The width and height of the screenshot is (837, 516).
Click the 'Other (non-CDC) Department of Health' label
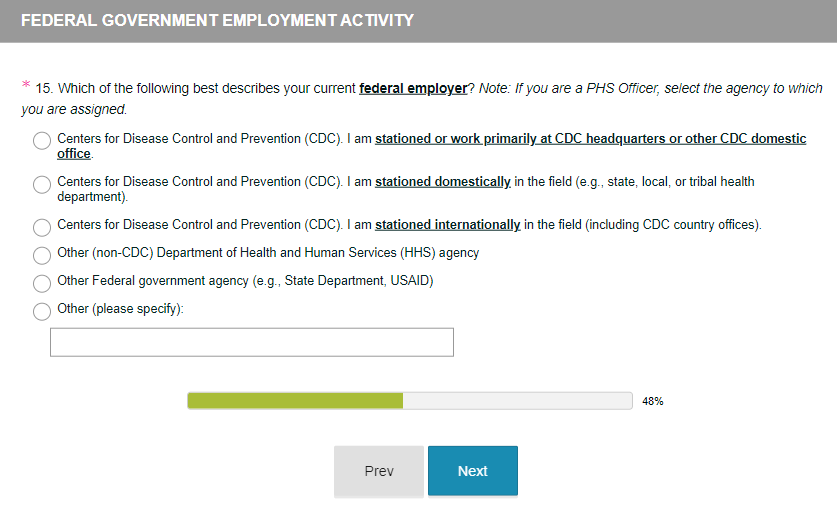(x=268, y=253)
